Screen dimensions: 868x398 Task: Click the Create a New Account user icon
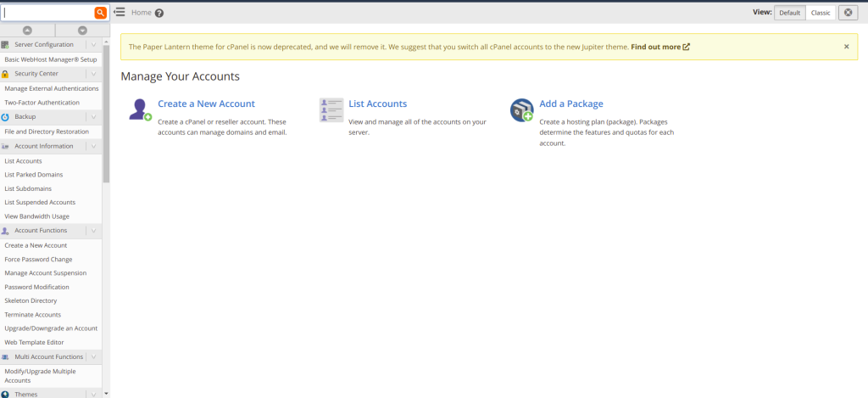pyautogui.click(x=140, y=109)
